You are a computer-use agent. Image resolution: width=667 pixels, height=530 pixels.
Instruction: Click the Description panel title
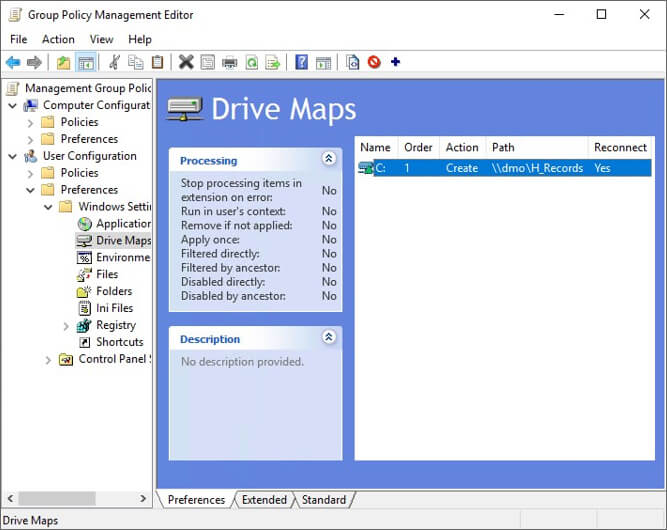210,339
